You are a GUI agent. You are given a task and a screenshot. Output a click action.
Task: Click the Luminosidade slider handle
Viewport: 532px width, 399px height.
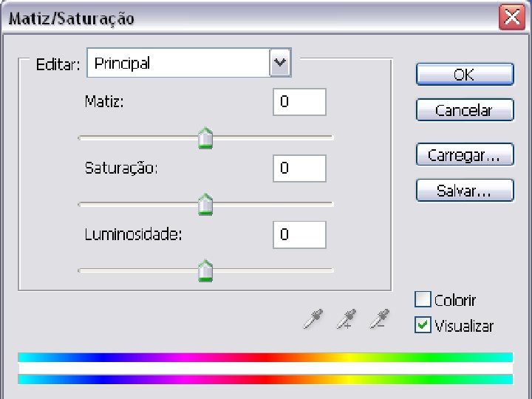(x=205, y=270)
